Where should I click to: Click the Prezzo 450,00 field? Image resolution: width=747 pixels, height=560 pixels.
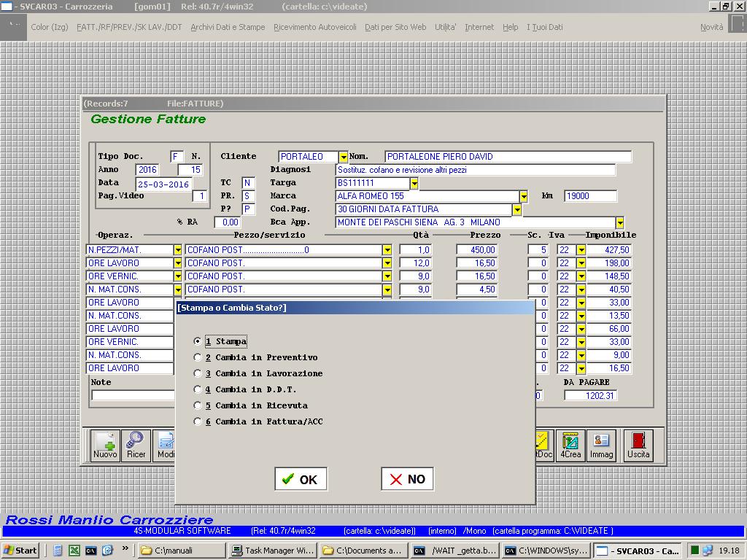point(477,250)
